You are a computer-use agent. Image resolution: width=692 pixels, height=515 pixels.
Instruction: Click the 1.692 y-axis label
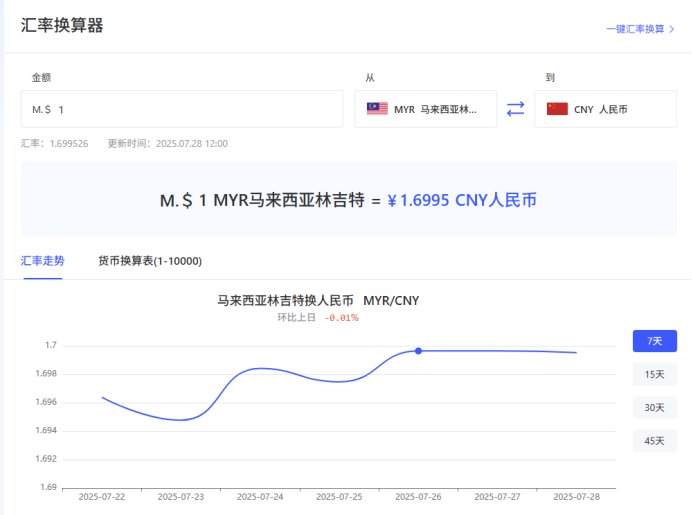(x=46, y=459)
